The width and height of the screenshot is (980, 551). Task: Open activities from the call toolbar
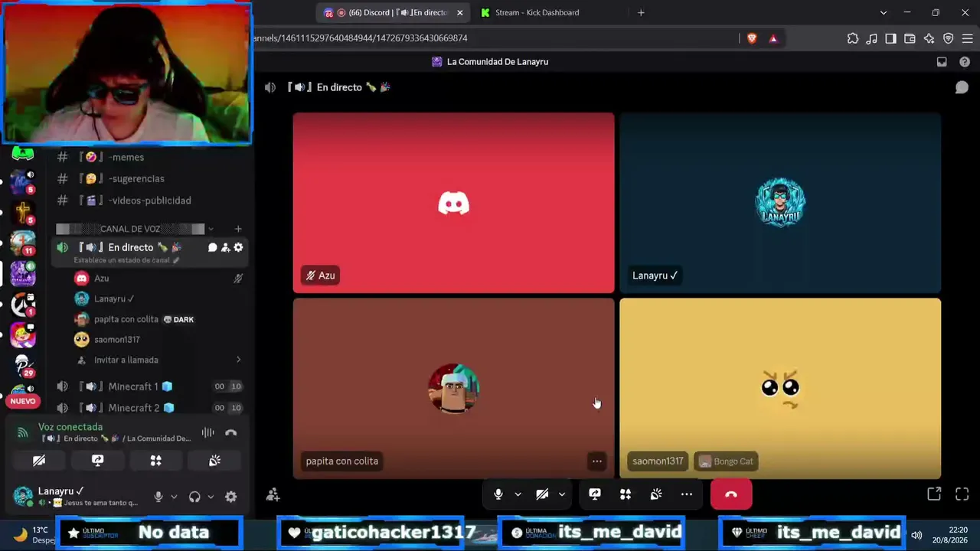[626, 494]
